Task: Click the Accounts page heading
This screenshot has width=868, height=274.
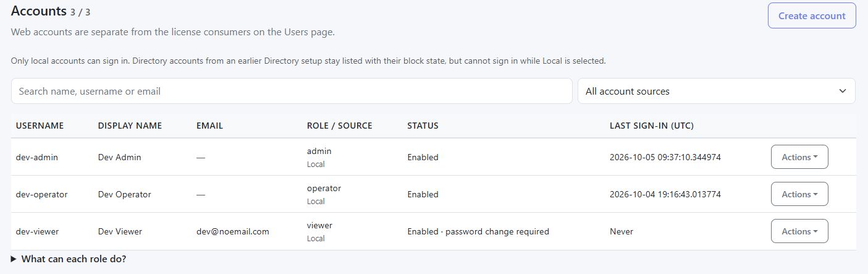Action: tap(39, 11)
